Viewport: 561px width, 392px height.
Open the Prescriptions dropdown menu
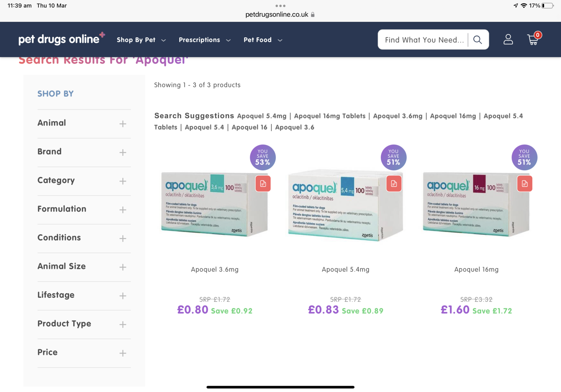tap(204, 40)
